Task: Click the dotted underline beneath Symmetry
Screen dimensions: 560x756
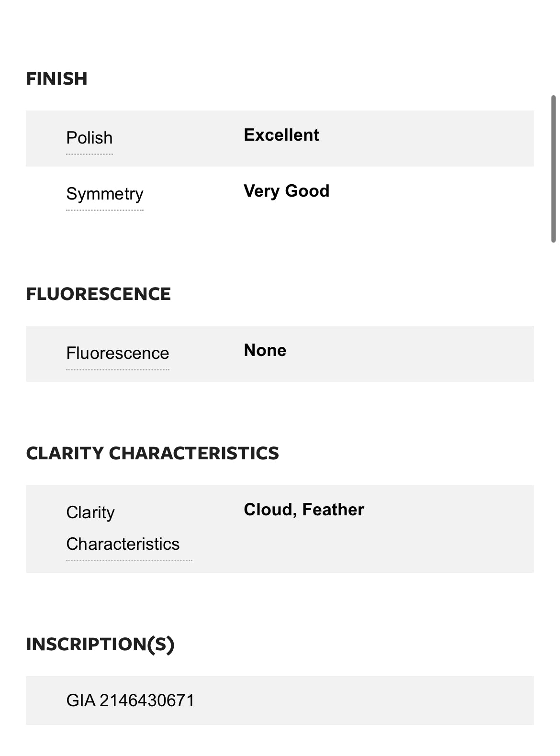Action: tap(105, 210)
